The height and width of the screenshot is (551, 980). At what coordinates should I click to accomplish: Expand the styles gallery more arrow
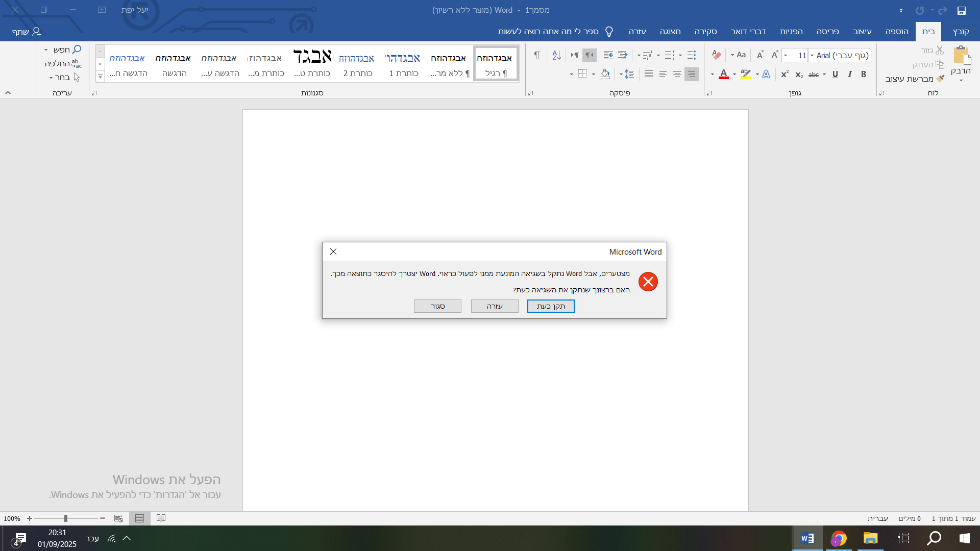[x=100, y=77]
